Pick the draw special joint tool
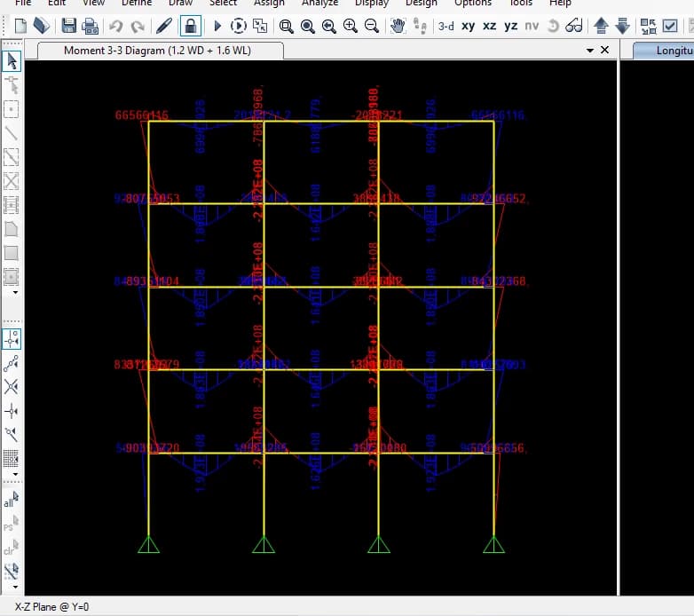 point(12,109)
